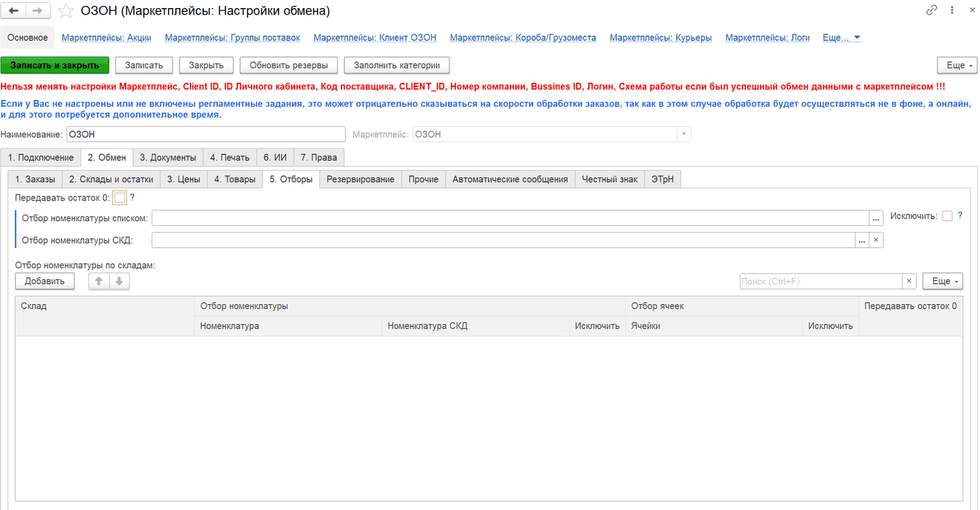
Task: Clear the Отбор номенклатуры СКД field
Action: [876, 240]
